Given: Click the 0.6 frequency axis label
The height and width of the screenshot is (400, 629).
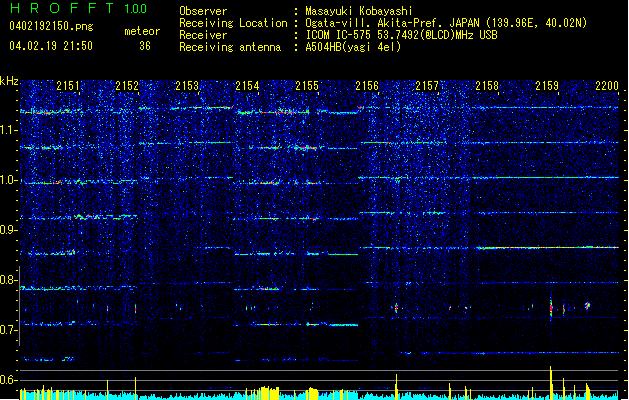Looking at the screenshot, I should point(9,380).
